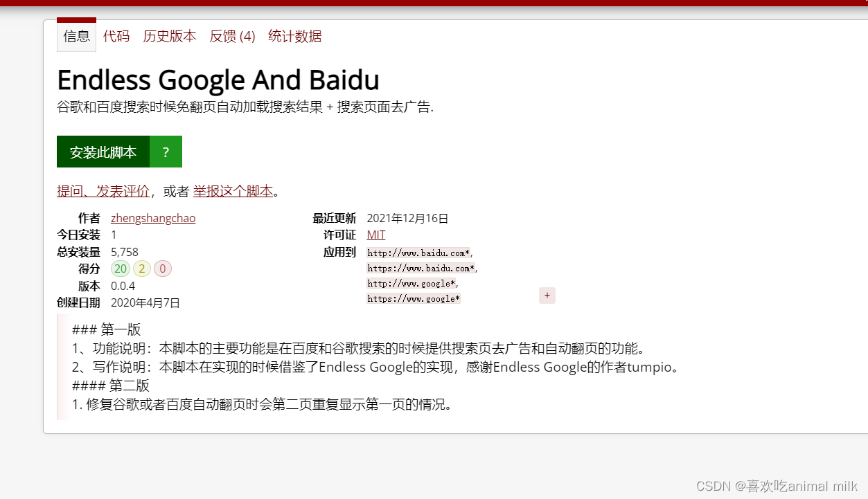The height and width of the screenshot is (499, 868).
Task: Open author zhengshangchao profile link
Action: tap(153, 218)
